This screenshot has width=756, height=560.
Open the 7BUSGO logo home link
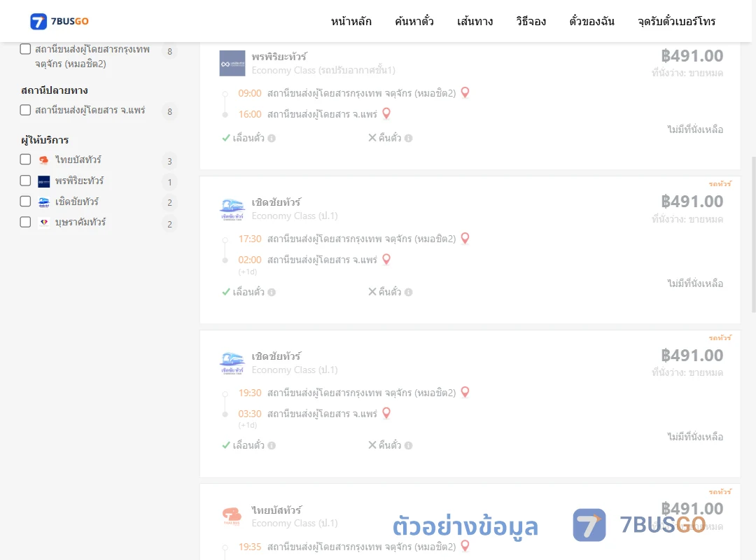59,21
